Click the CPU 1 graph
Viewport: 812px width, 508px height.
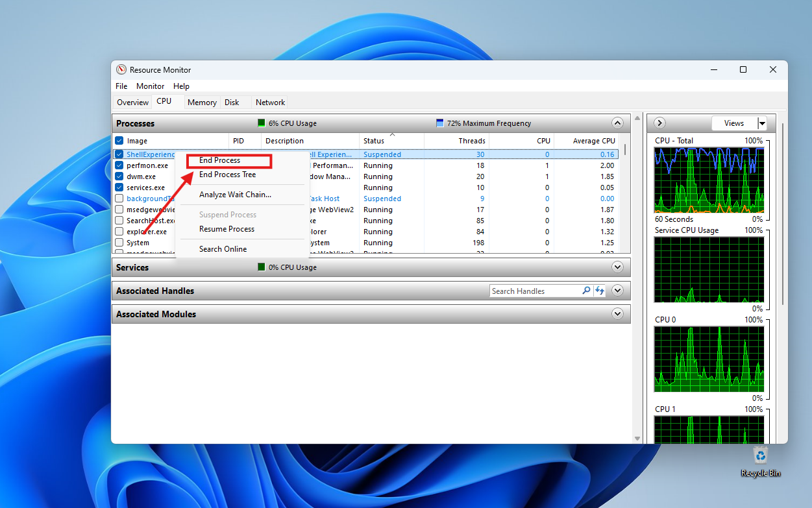[x=709, y=429]
